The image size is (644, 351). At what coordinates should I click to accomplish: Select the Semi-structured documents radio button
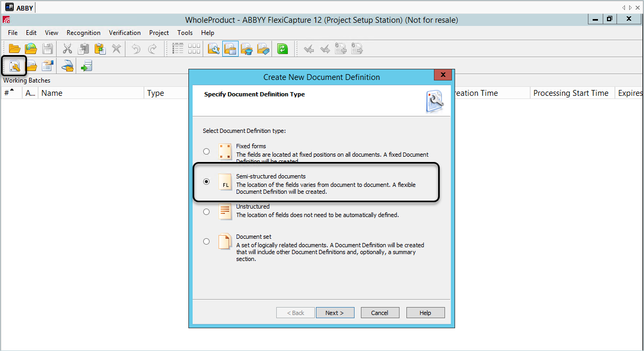pos(206,182)
